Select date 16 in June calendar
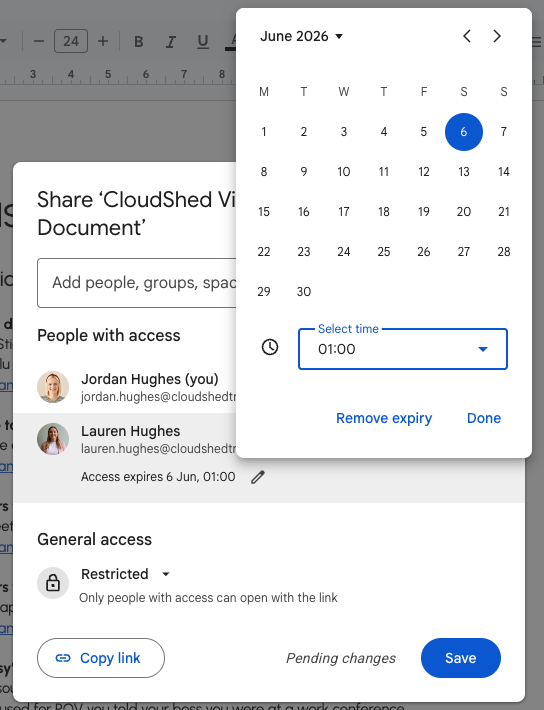Screen dimensions: 544x710 pos(304,211)
